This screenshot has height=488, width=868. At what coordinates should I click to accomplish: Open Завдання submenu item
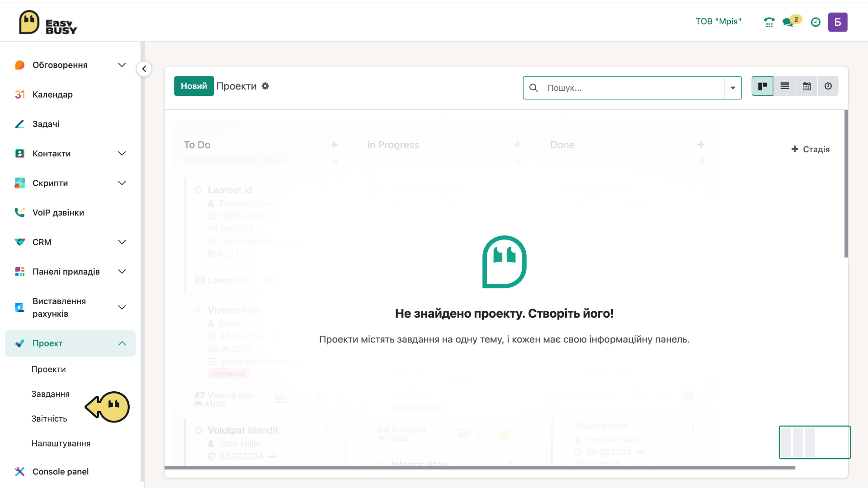50,394
